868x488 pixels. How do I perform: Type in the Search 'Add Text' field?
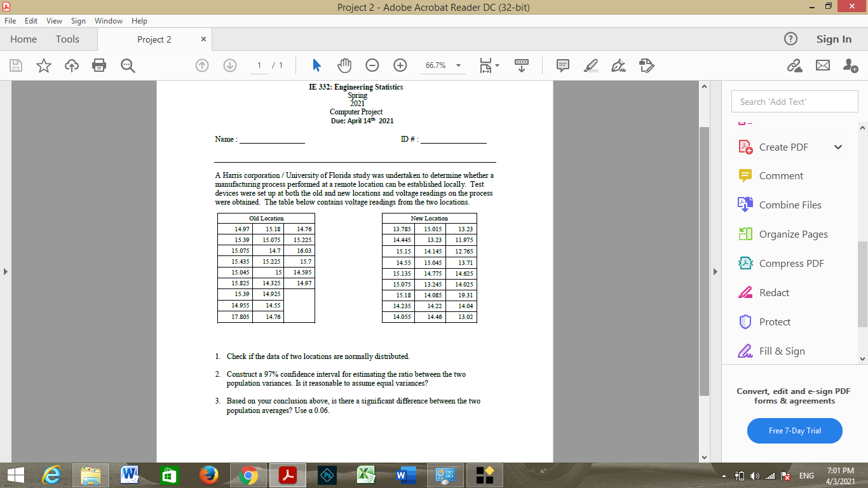(794, 101)
